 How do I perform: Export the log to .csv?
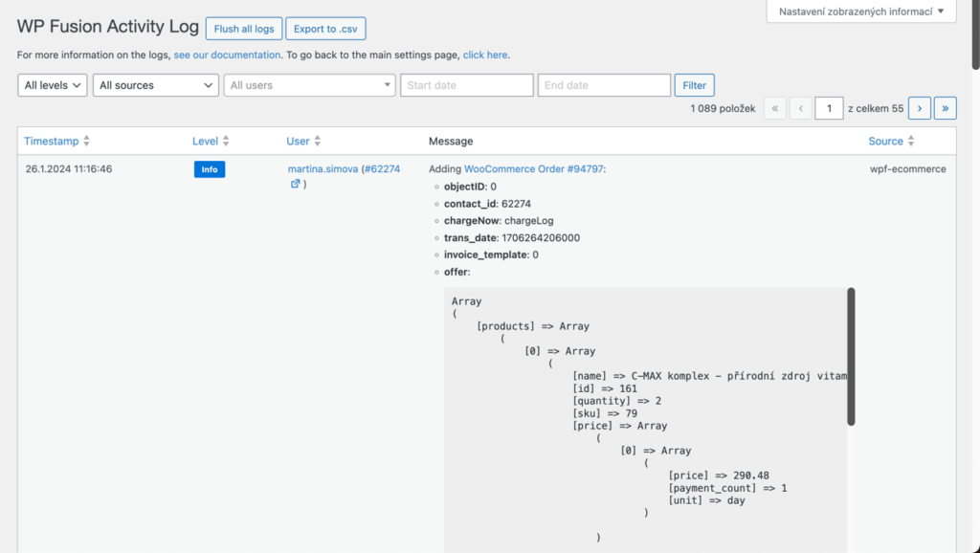click(325, 29)
